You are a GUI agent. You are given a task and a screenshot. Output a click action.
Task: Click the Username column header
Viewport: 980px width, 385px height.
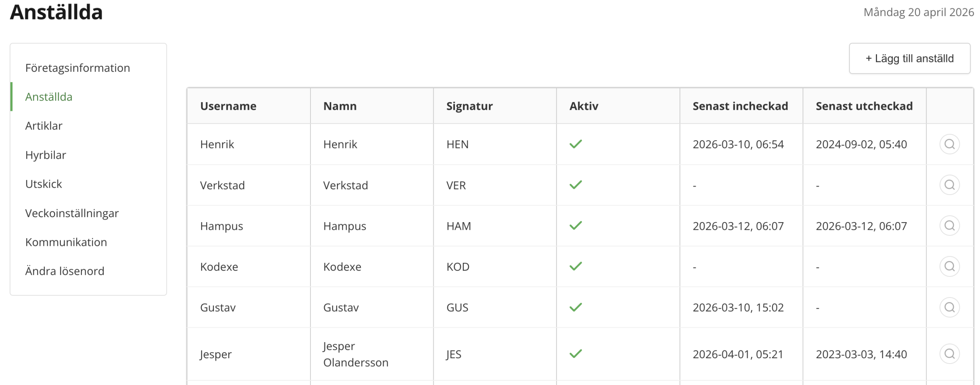point(228,106)
